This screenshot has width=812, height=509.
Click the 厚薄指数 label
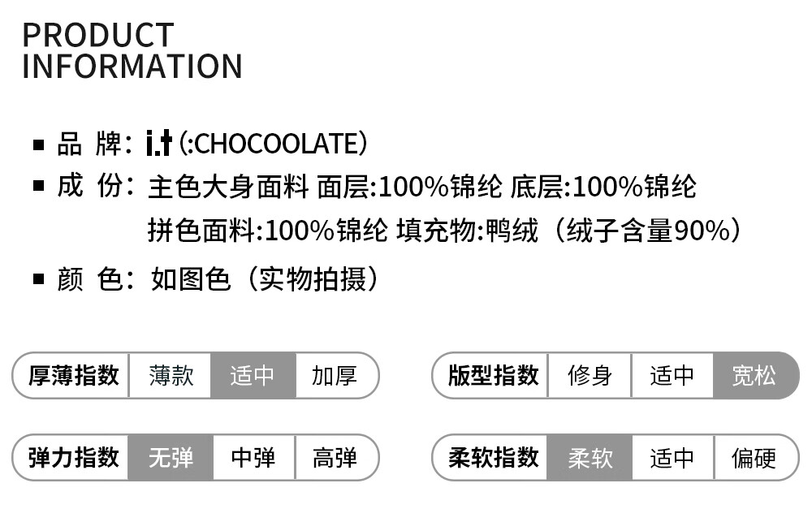click(73, 376)
